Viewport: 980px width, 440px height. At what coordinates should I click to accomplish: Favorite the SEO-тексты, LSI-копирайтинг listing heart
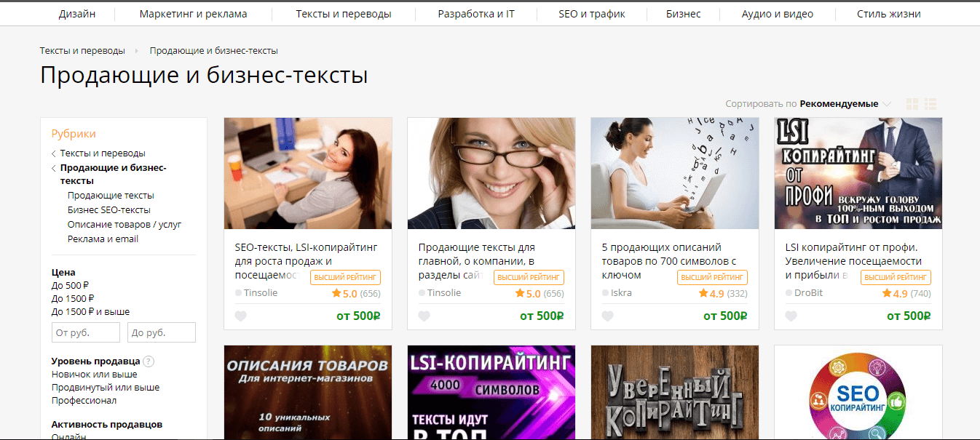[241, 316]
